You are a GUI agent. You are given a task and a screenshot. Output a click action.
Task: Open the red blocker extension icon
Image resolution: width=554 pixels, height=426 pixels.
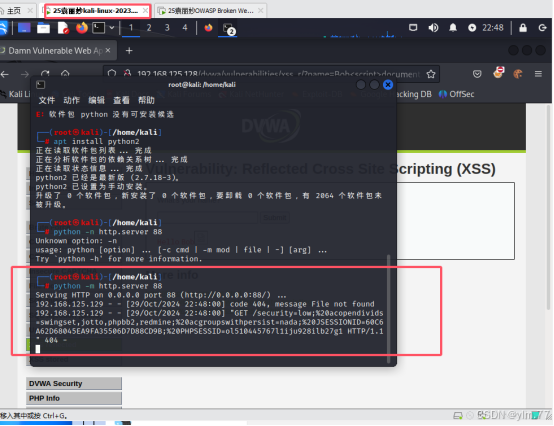(498, 72)
